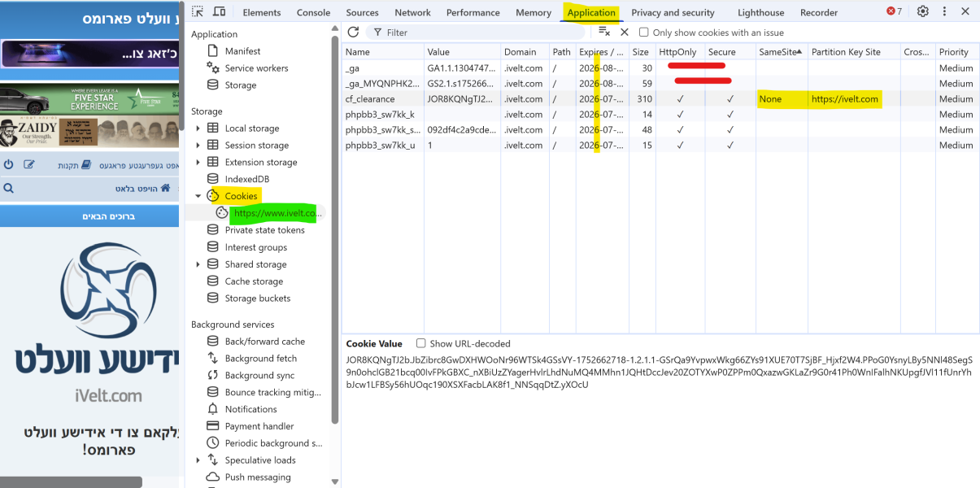Sort by SameSite column header
This screenshot has height=488, width=980.
782,52
